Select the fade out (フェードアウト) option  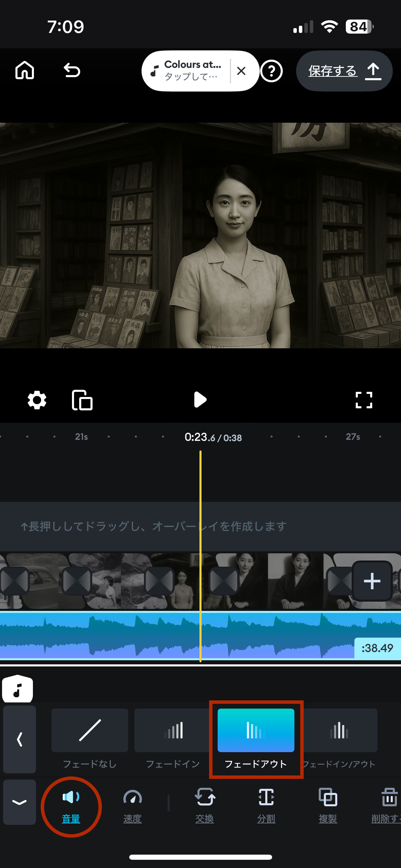tap(256, 737)
